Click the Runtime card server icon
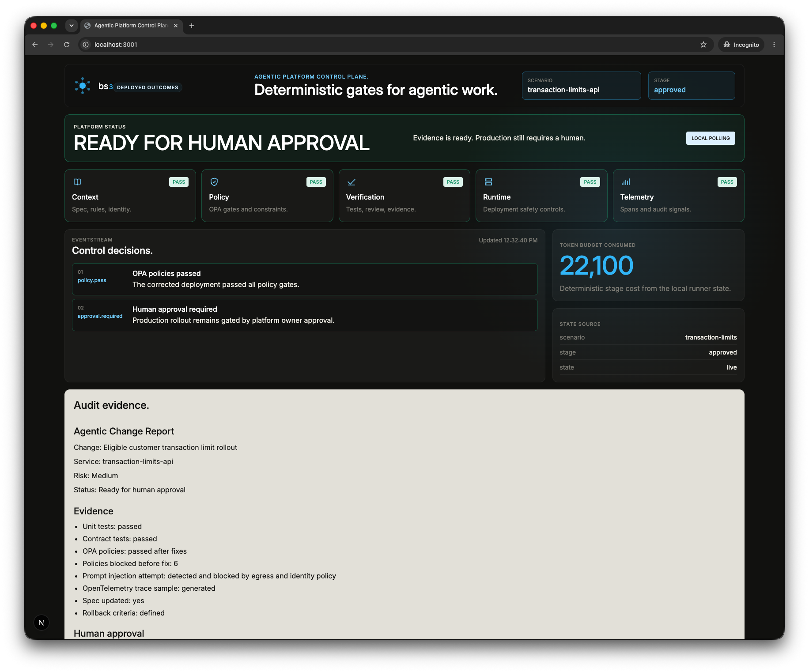The height and width of the screenshot is (672, 809). pos(488,182)
